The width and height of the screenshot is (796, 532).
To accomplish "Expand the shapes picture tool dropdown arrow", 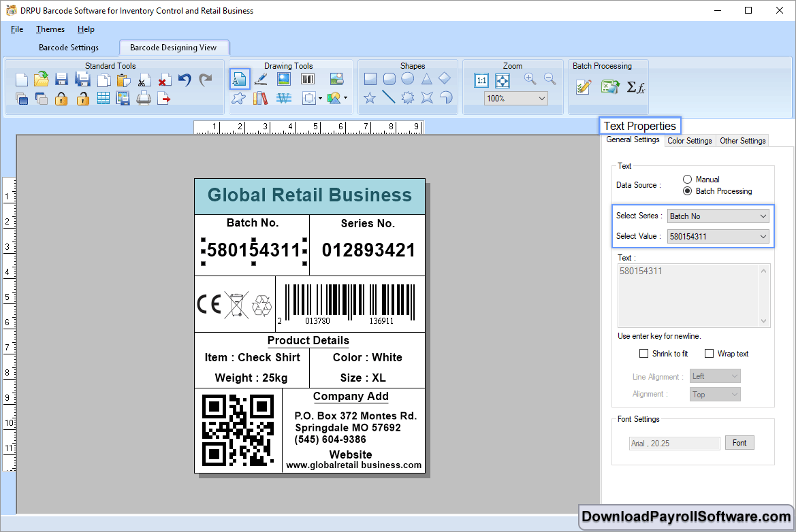I will 346,98.
